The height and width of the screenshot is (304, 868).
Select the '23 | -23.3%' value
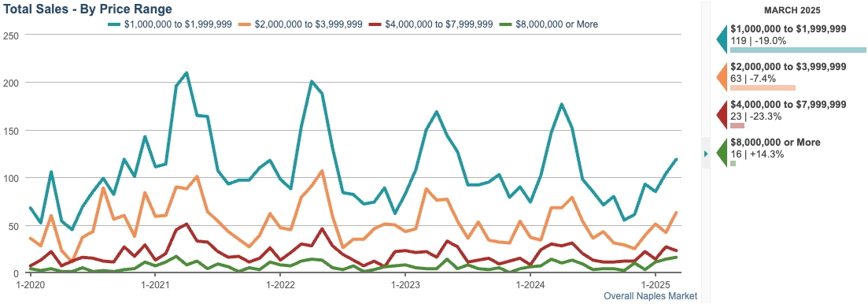pyautogui.click(x=756, y=117)
